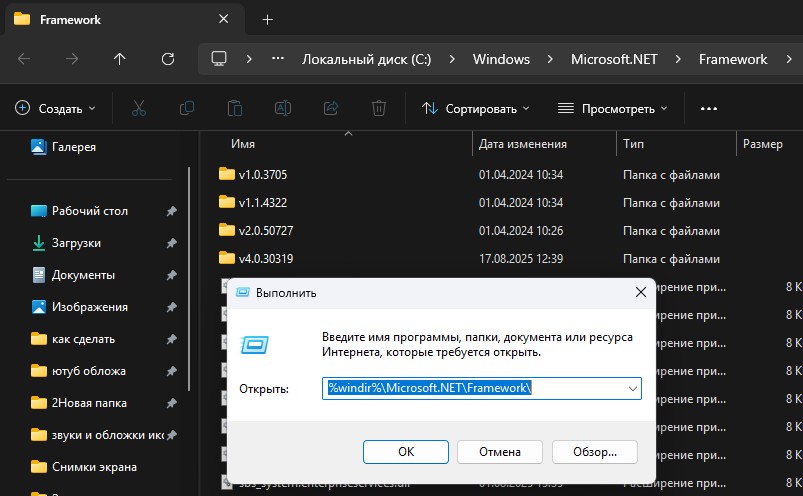The height and width of the screenshot is (496, 803).
Task: Click Microsoft.NET in the breadcrumb path
Action: (614, 59)
